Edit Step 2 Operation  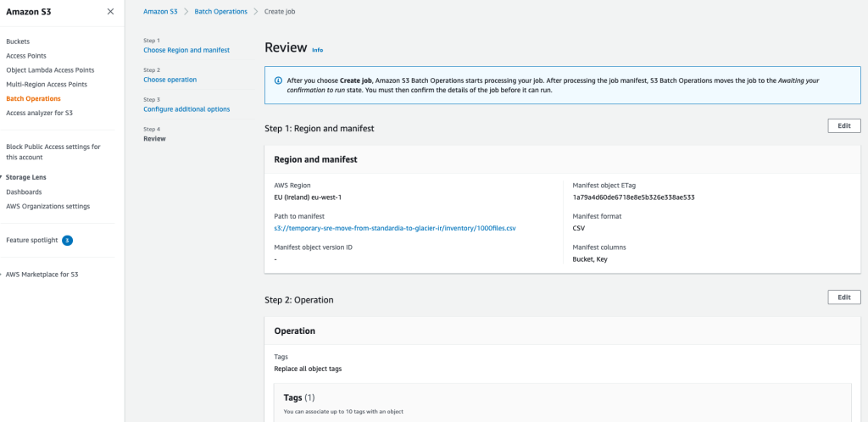point(844,297)
